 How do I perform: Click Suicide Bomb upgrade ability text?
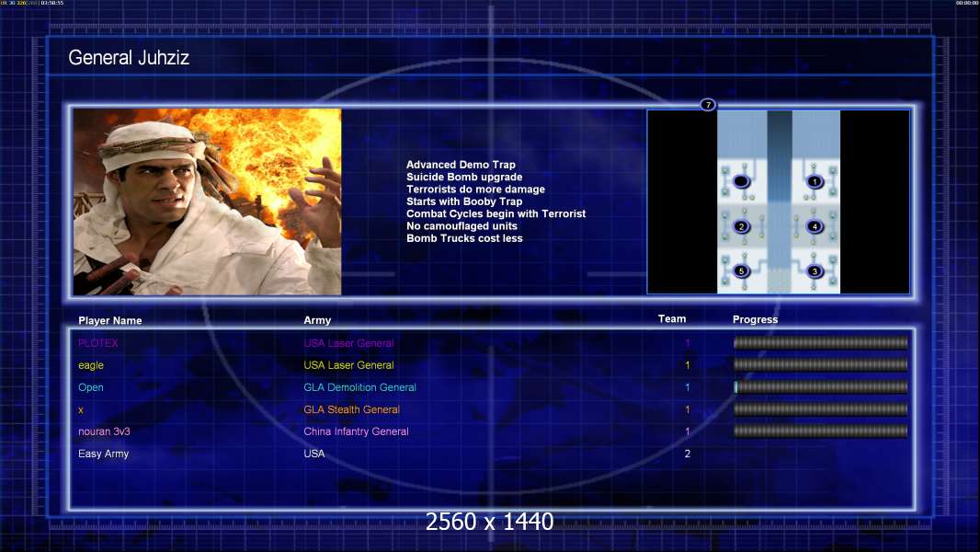click(x=464, y=177)
